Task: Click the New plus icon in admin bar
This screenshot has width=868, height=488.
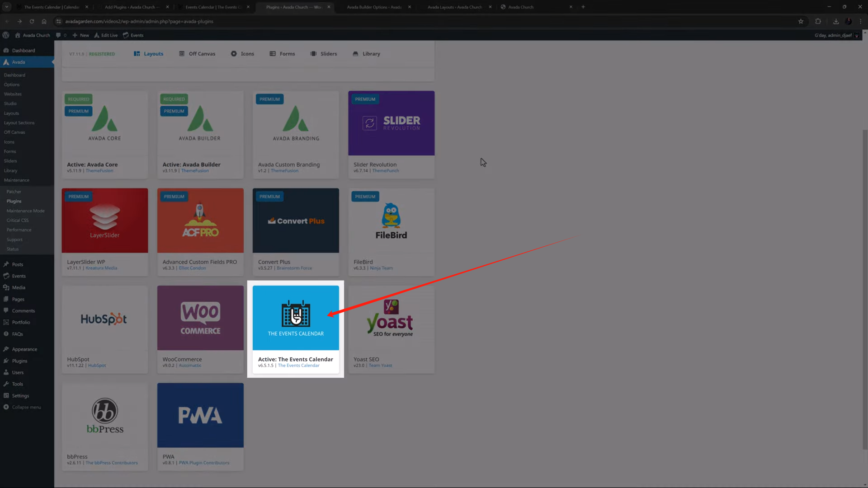Action: [x=75, y=35]
